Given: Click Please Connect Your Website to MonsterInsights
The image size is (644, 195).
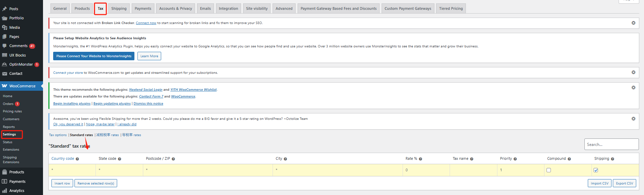Looking at the screenshot, I should click(x=94, y=56).
